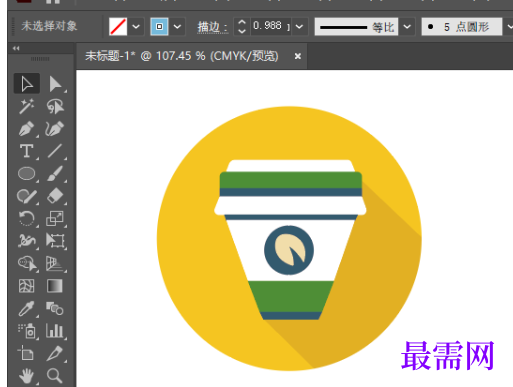Select the Column Graph tool

(x=55, y=331)
